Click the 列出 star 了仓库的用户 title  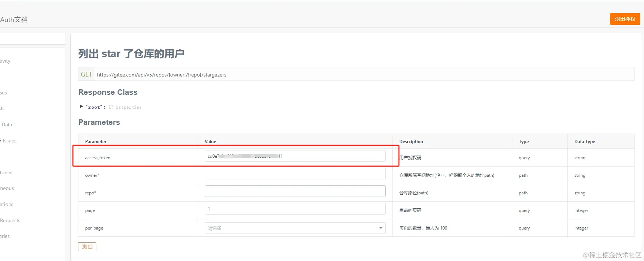(x=131, y=54)
